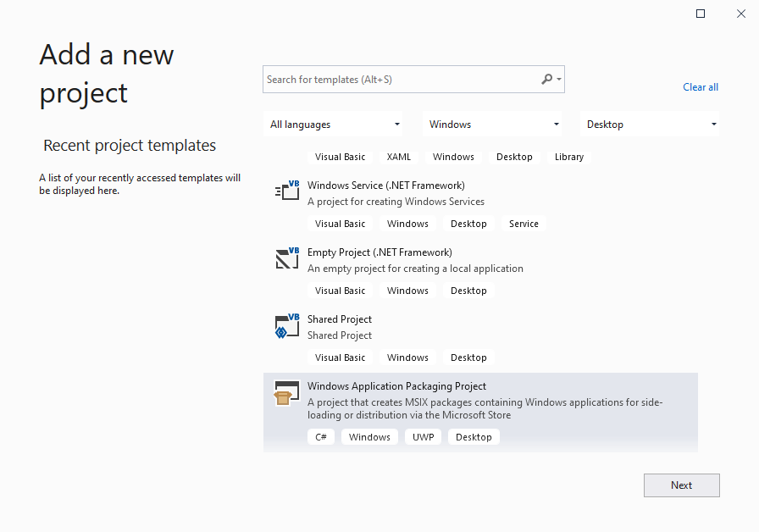Select the Shared Project template title
Viewport: 759px width, 532px height.
[340, 319]
